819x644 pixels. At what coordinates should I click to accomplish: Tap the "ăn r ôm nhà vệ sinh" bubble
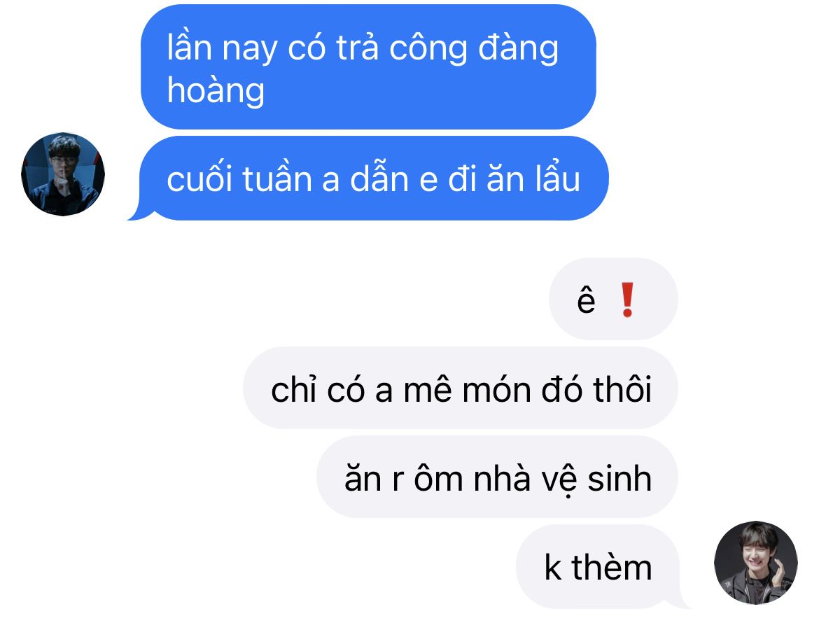[x=497, y=476]
